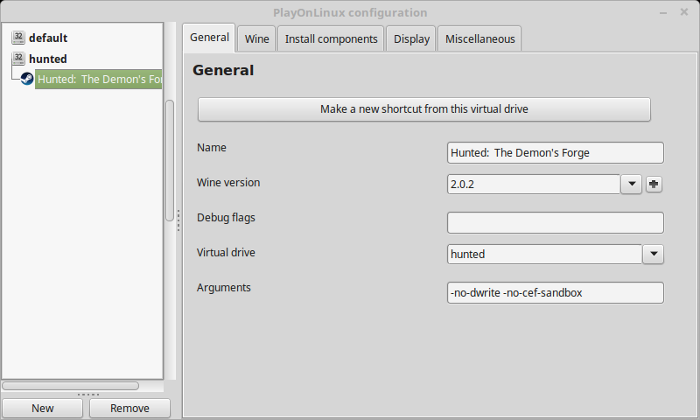
Task: Click the vertical scrollbar of the drive list
Action: (x=170, y=161)
